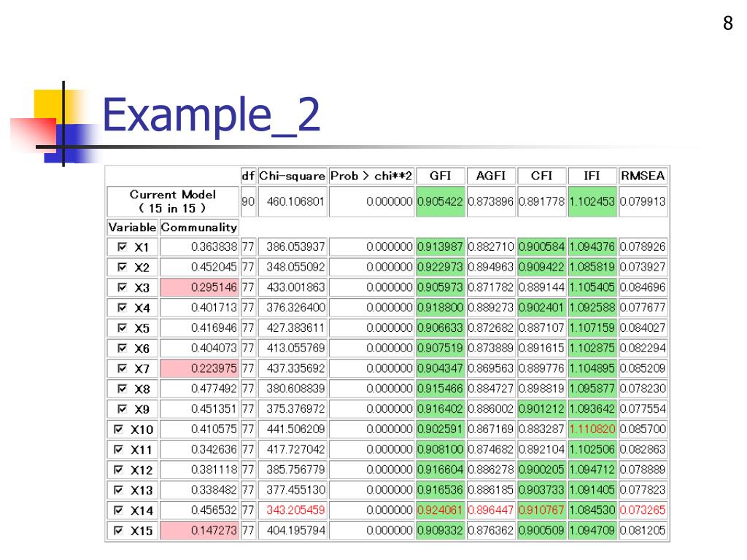
Task: Click the X2 chi-square 348.055092
Action: click(292, 267)
